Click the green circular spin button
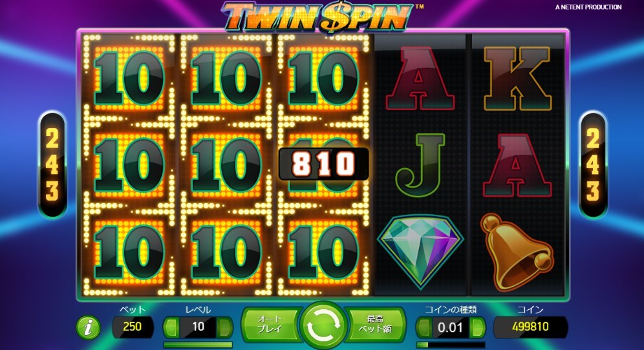Image resolution: width=644 pixels, height=350 pixels. click(x=323, y=325)
